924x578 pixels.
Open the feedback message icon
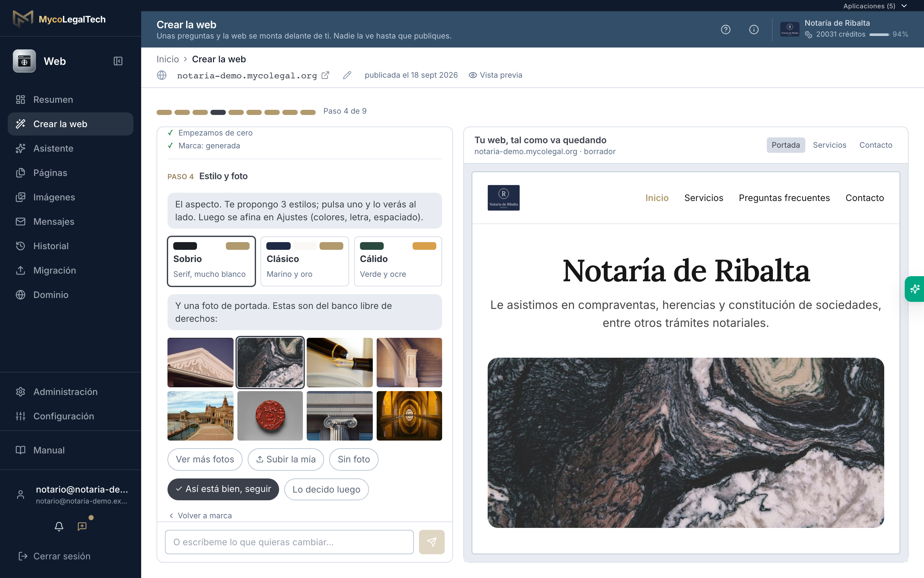click(x=82, y=526)
